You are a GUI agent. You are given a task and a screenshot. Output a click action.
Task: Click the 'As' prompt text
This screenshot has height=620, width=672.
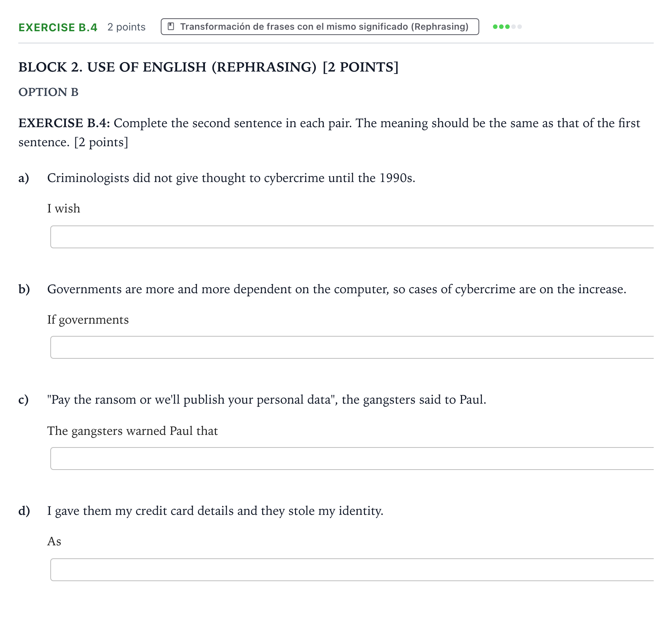click(54, 541)
